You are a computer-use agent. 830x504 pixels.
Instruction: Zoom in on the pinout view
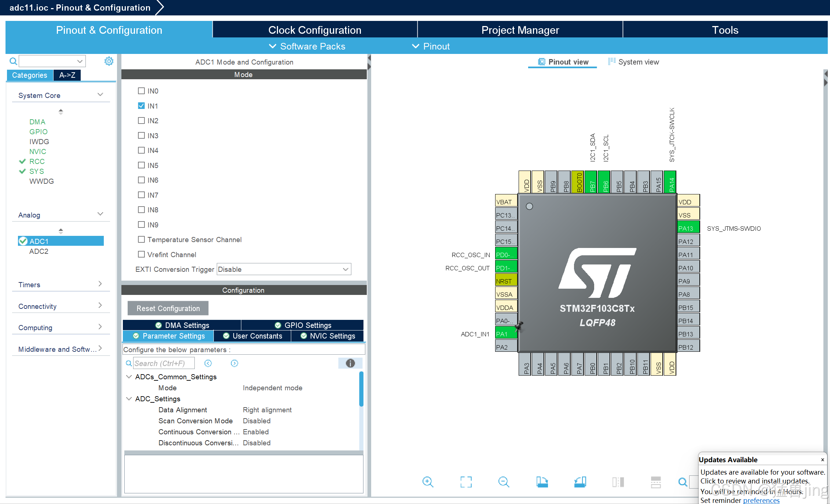click(x=428, y=482)
